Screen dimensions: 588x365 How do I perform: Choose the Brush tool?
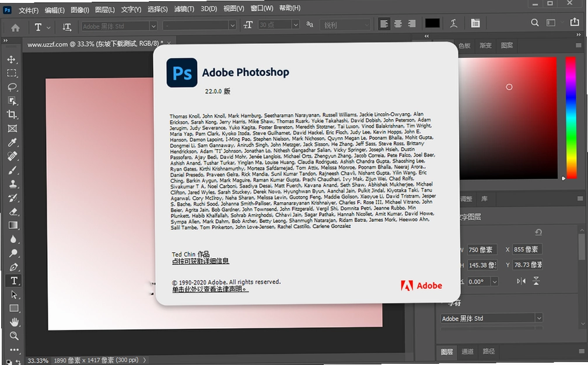(x=12, y=170)
